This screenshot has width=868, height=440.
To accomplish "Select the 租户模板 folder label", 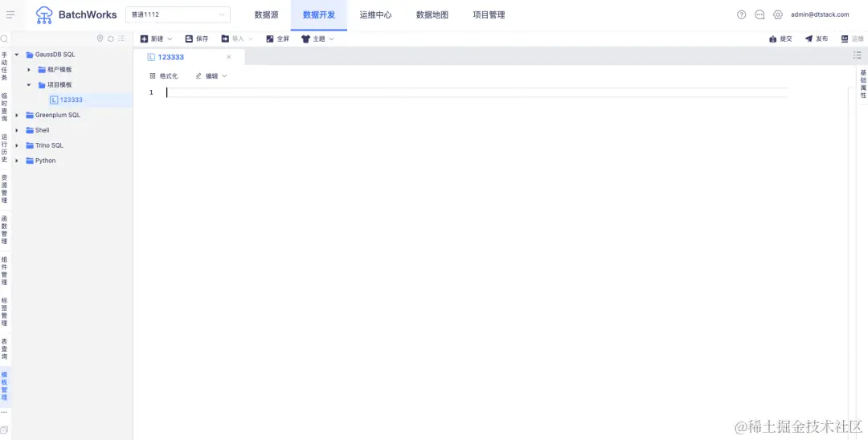I will coord(59,70).
